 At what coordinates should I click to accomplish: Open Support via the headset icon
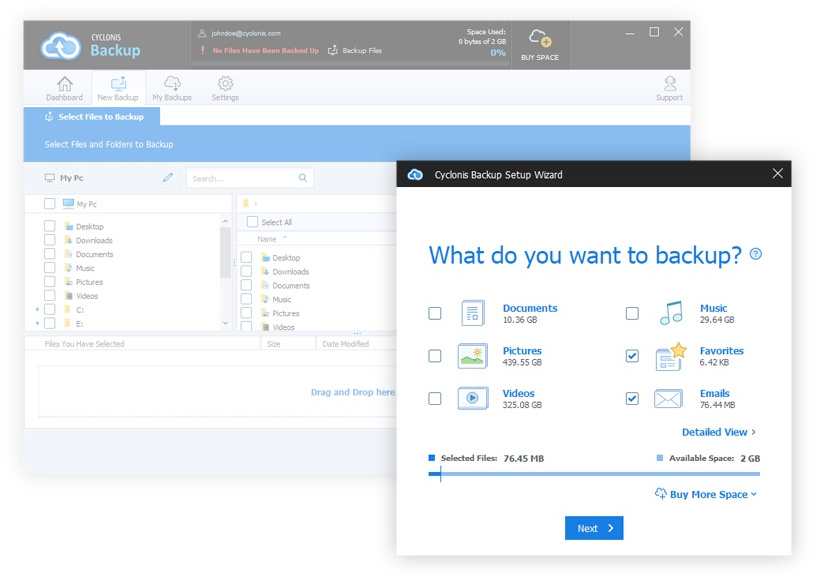(x=669, y=84)
